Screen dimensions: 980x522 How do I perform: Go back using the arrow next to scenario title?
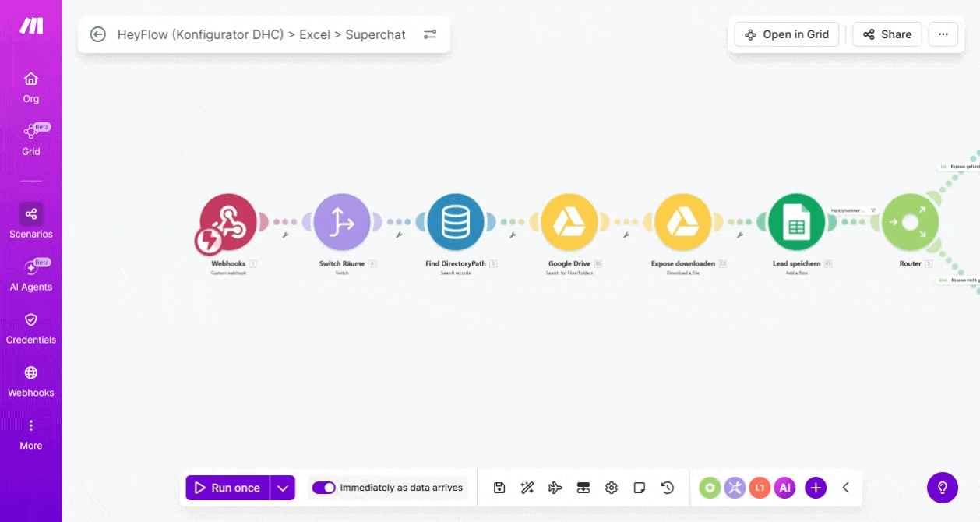coord(97,34)
